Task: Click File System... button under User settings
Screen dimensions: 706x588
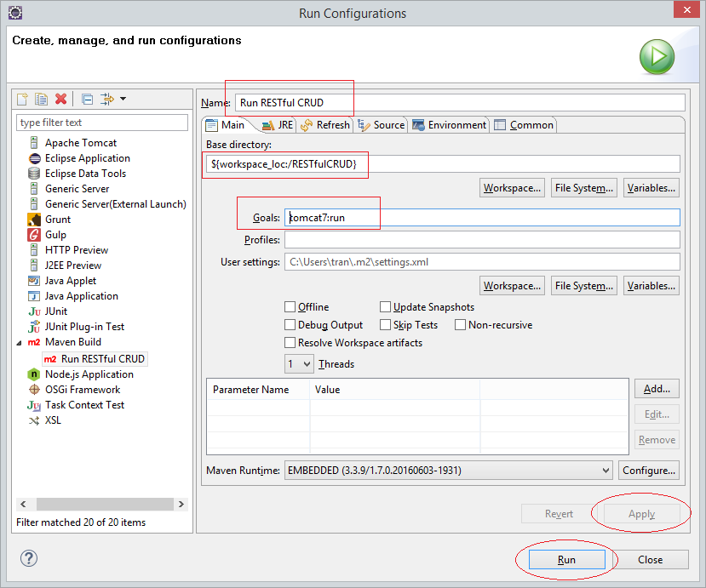Action: 584,286
